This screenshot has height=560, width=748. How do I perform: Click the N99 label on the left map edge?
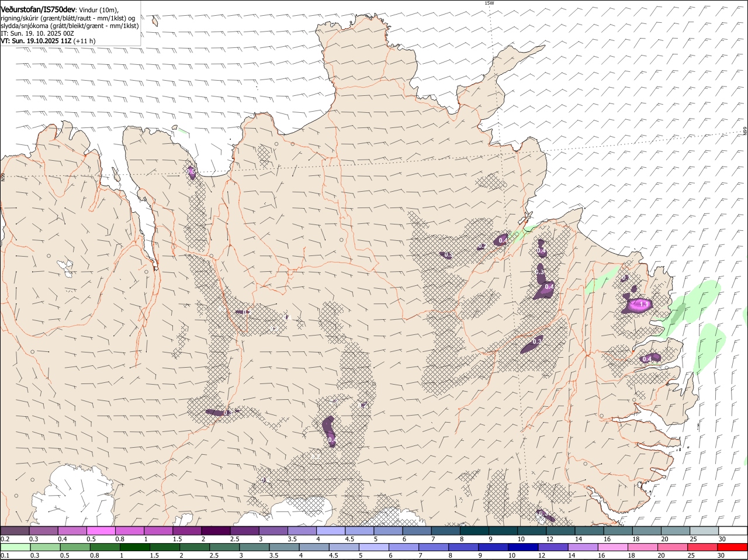[x=3, y=177]
